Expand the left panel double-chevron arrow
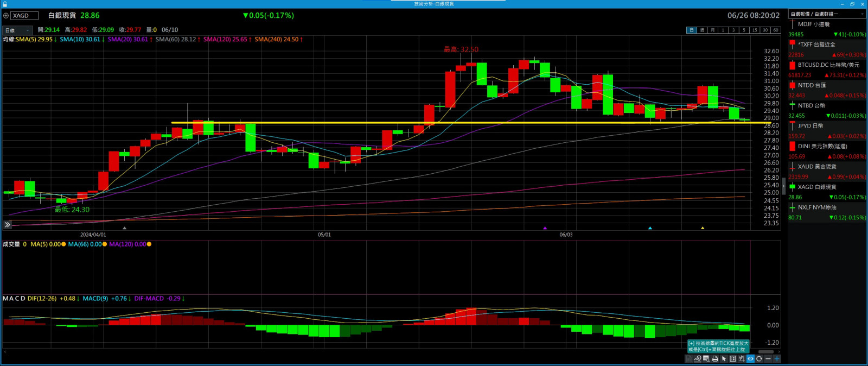868x366 pixels. point(7,224)
